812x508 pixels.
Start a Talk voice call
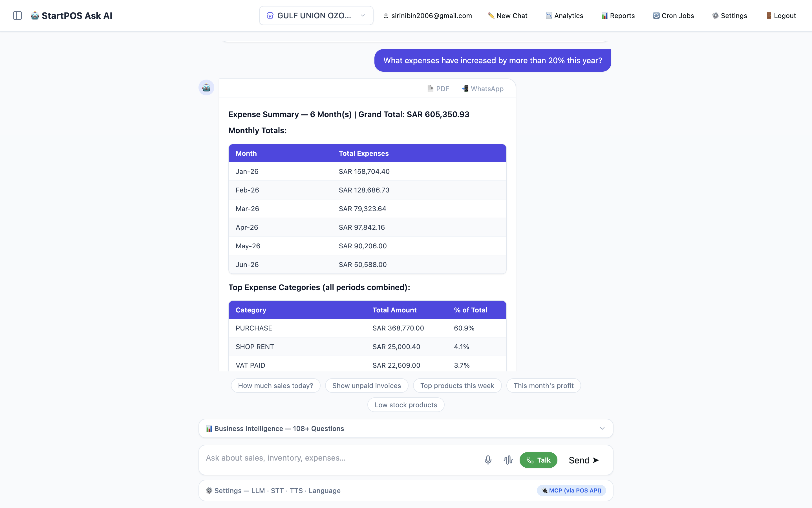coord(538,460)
